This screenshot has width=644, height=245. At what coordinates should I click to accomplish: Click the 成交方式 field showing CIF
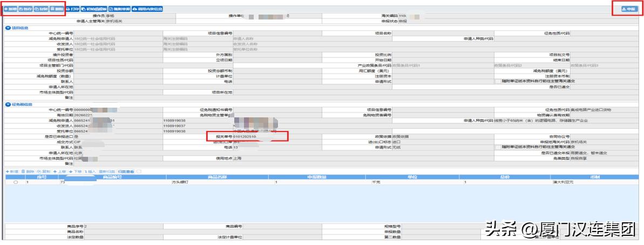pyautogui.click(x=118, y=142)
